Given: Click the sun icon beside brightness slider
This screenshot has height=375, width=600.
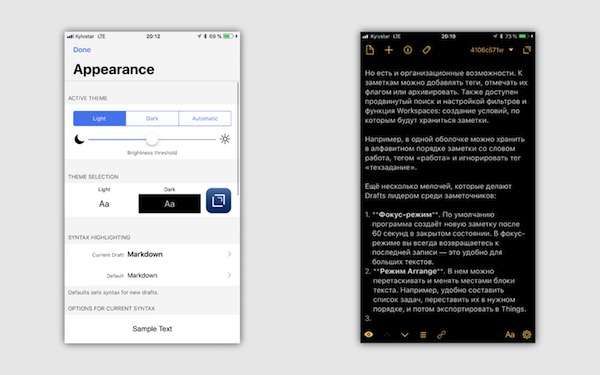Looking at the screenshot, I should pyautogui.click(x=225, y=139).
